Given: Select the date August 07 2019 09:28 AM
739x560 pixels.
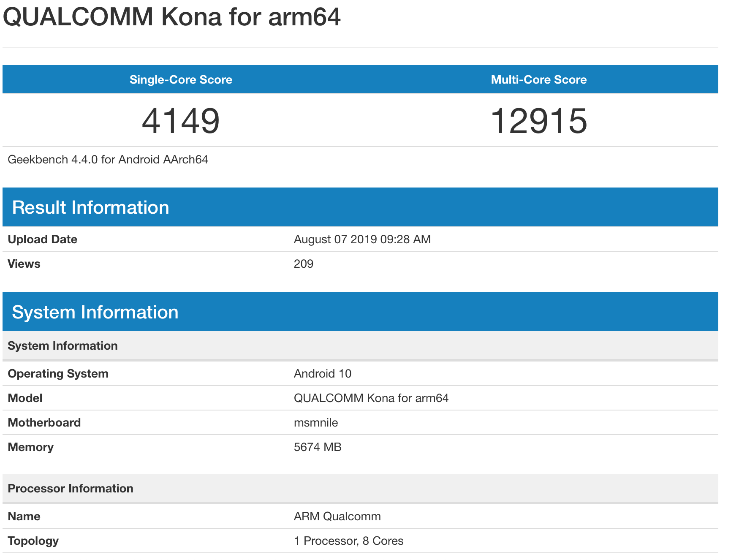Looking at the screenshot, I should pyautogui.click(x=362, y=239).
